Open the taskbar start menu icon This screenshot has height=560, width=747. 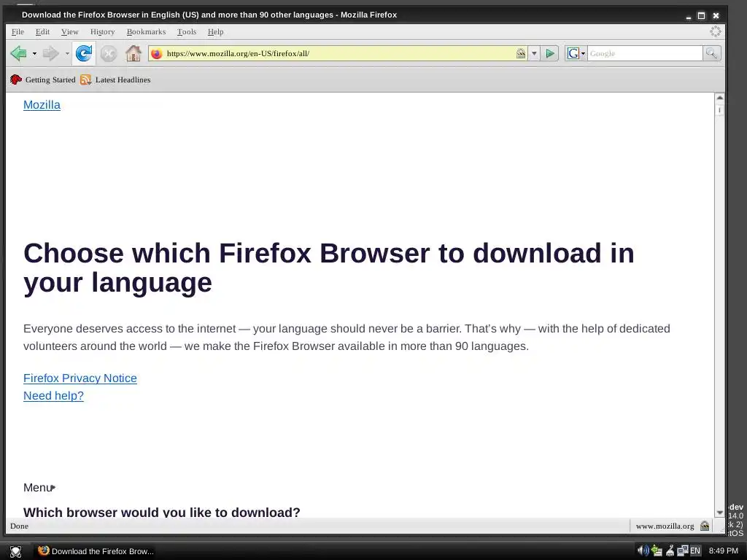[16, 551]
